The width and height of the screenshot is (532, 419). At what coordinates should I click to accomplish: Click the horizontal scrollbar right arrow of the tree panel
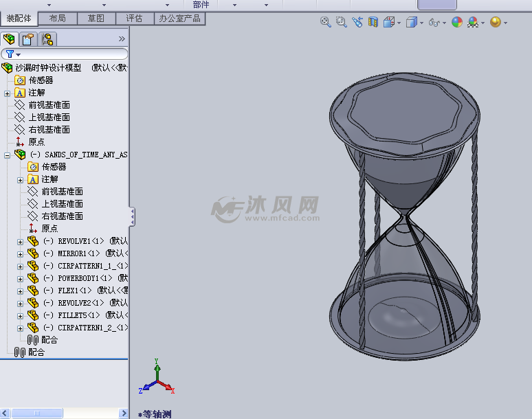tap(124, 413)
